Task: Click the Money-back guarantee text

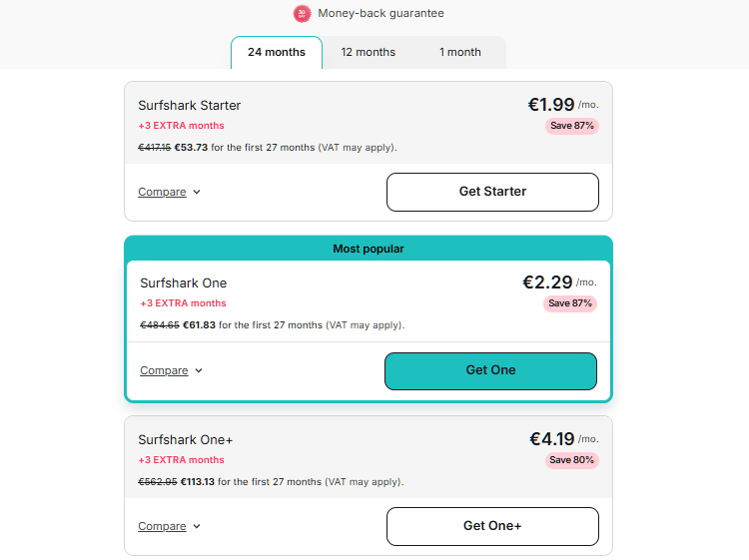Action: click(380, 14)
